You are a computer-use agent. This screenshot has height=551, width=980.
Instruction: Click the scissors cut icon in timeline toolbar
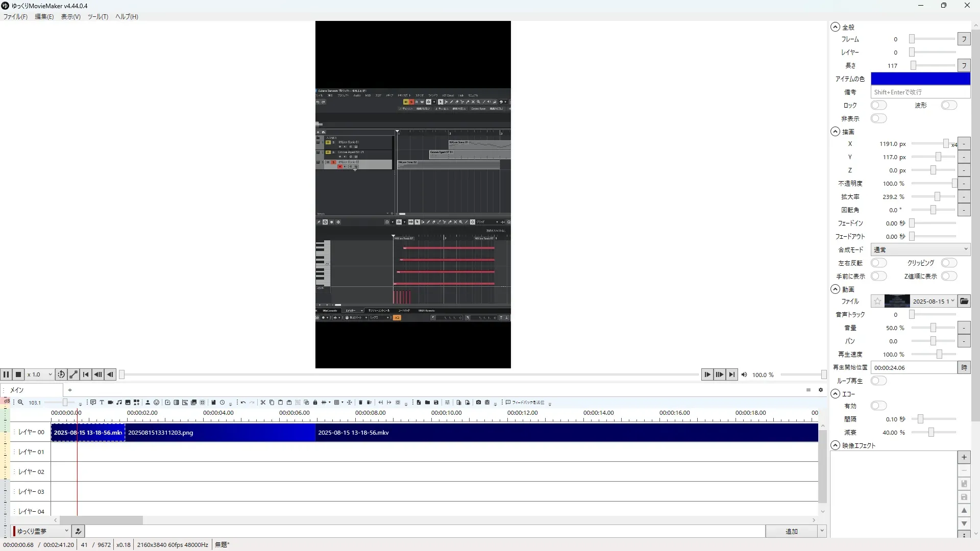tap(263, 403)
